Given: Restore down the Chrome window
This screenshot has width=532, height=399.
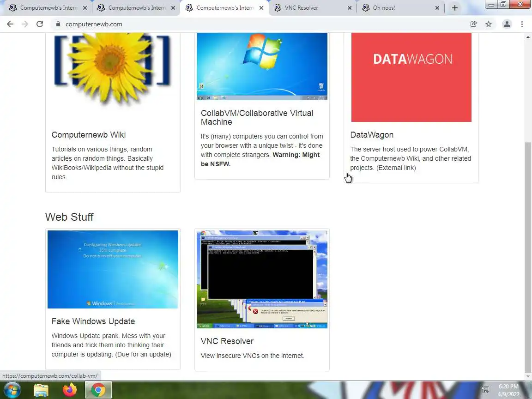Looking at the screenshot, I should pos(503,5).
